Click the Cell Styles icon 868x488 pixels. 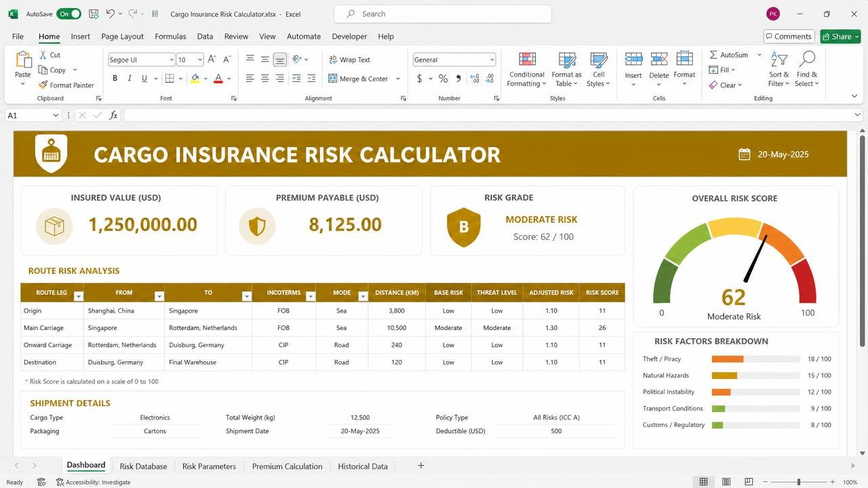coord(598,60)
